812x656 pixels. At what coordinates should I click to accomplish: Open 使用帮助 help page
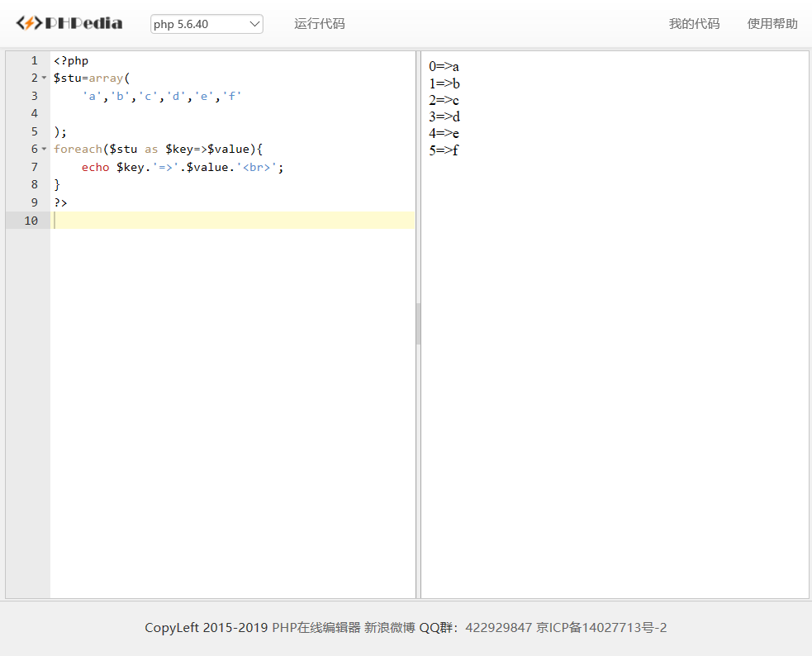[x=772, y=24]
